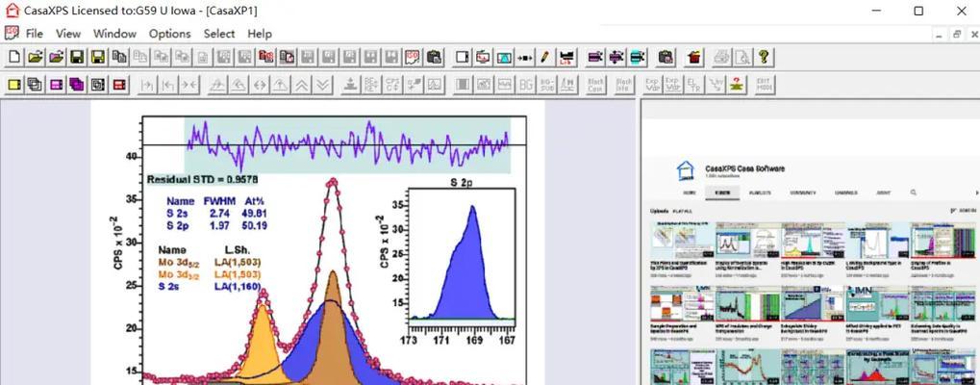980x385 pixels.
Task: Click the nested squares icon
Action: [x=98, y=85]
